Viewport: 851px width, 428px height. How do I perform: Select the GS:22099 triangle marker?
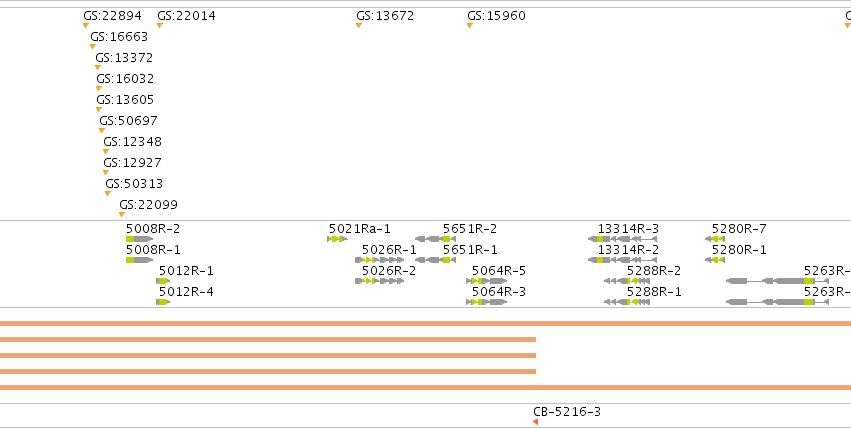click(122, 215)
